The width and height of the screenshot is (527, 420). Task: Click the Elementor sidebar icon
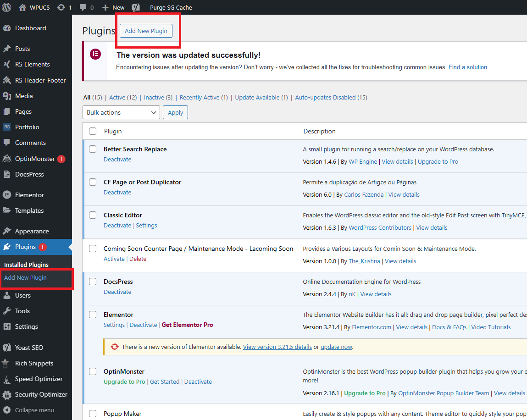point(7,195)
